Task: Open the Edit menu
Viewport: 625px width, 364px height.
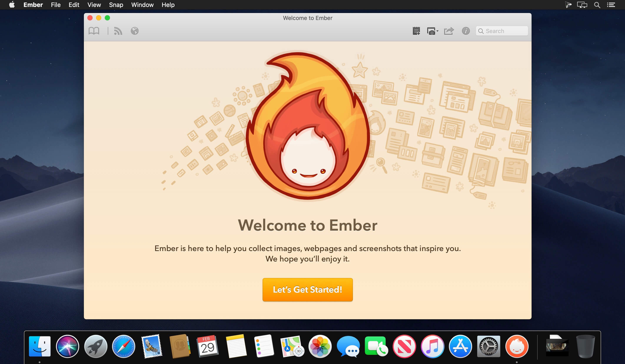Action: click(x=74, y=5)
